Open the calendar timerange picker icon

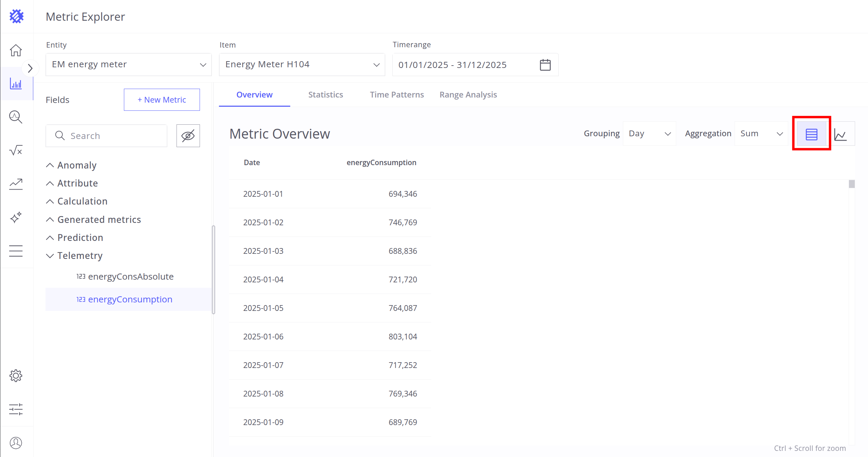545,65
